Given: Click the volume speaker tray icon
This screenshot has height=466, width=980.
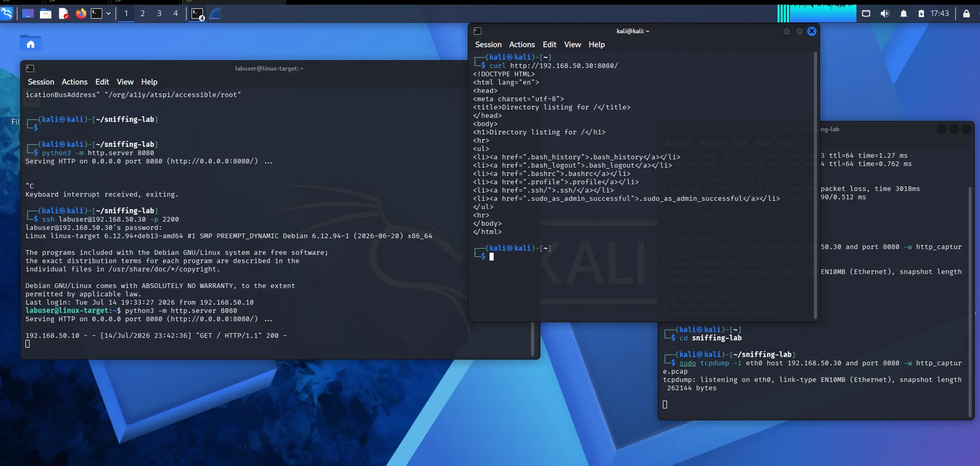Looking at the screenshot, I should pyautogui.click(x=885, y=13).
